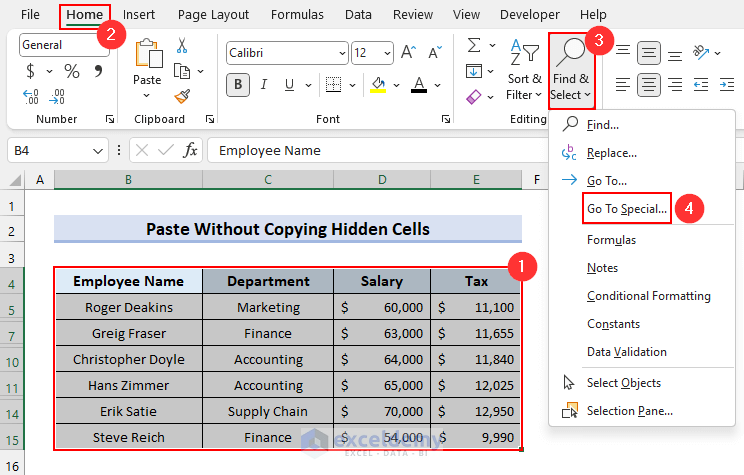Image resolution: width=744 pixels, height=475 pixels.
Task: Click the Sort & Filter button
Action: pyautogui.click(x=524, y=68)
